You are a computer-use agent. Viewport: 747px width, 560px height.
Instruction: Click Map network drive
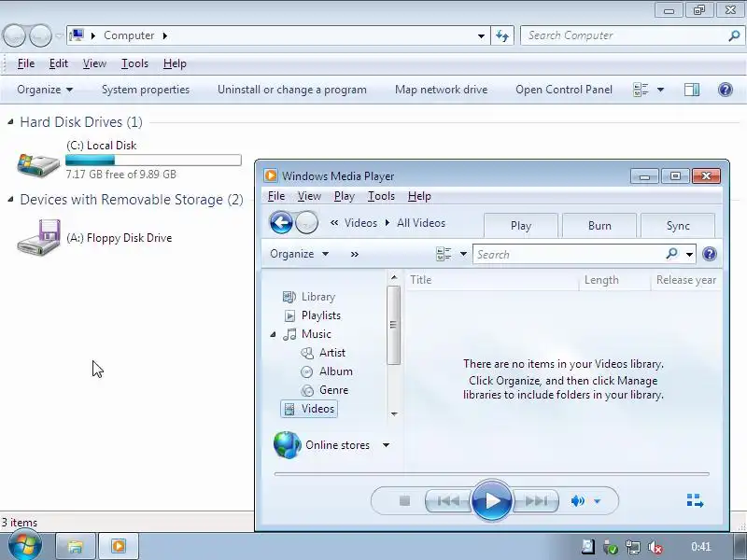tap(441, 90)
